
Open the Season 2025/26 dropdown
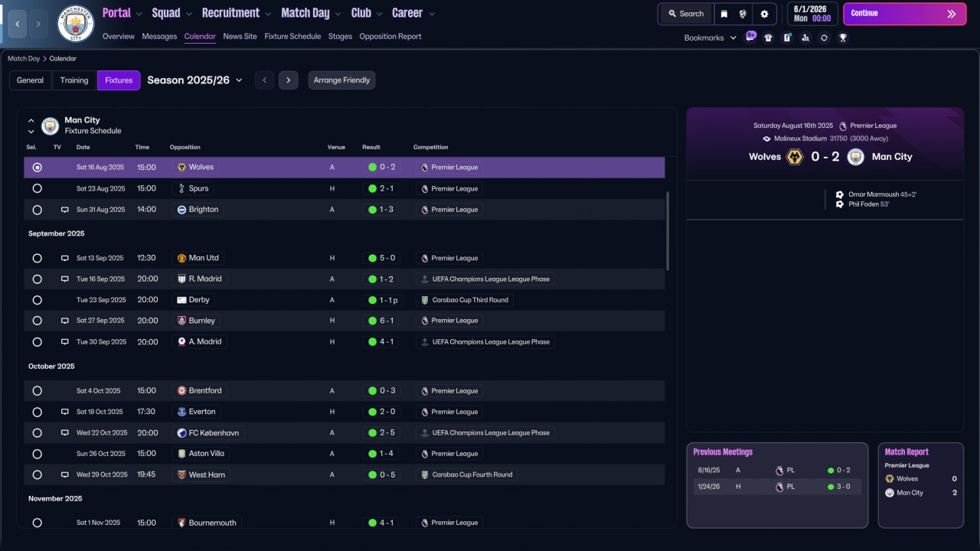coord(194,80)
